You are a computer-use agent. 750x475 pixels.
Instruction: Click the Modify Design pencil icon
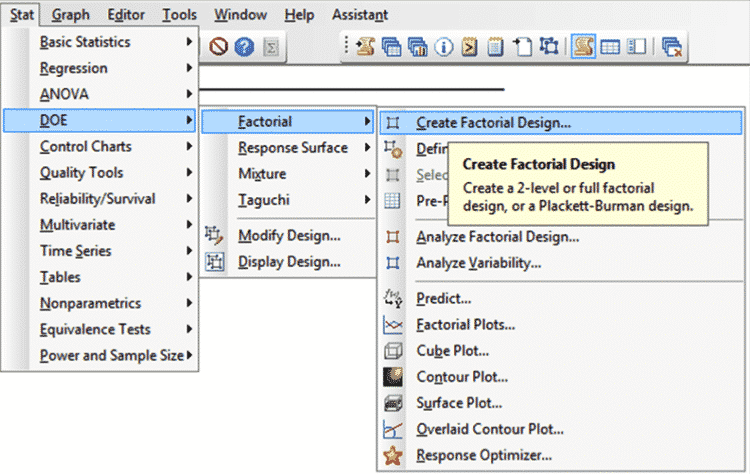point(214,235)
